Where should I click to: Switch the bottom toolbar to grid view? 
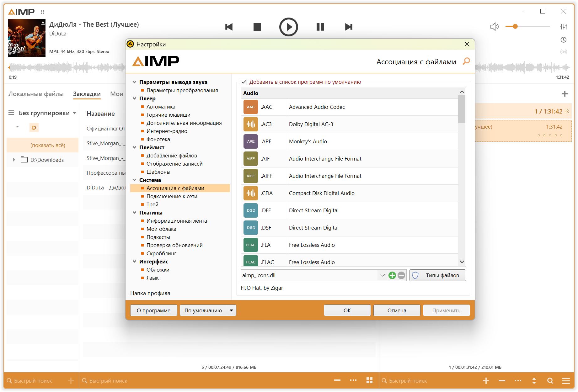click(369, 380)
